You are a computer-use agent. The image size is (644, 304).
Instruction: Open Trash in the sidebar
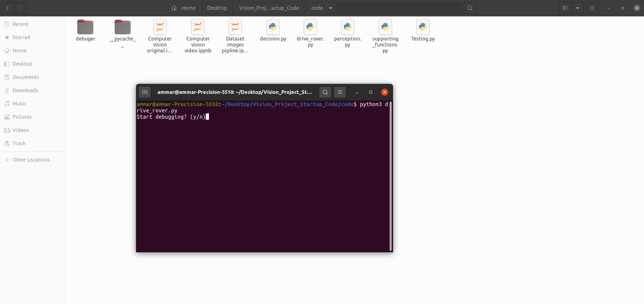pyautogui.click(x=19, y=143)
